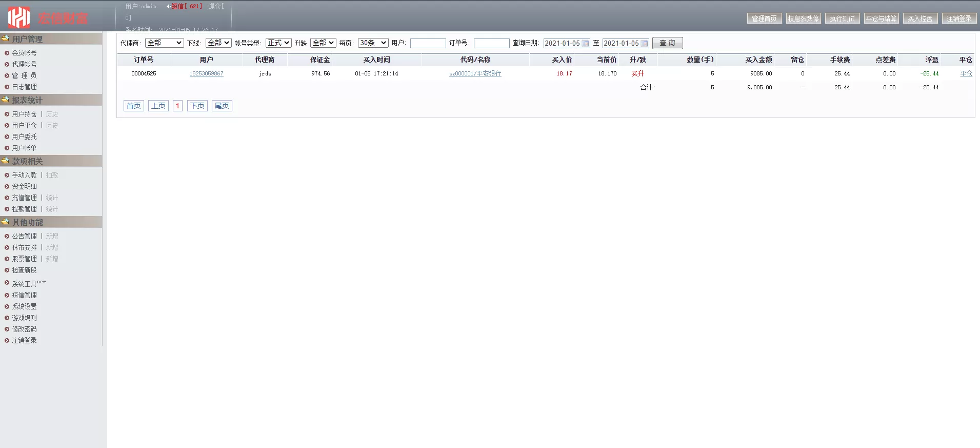
Task: Focus the 订单号 input field
Action: (x=491, y=44)
